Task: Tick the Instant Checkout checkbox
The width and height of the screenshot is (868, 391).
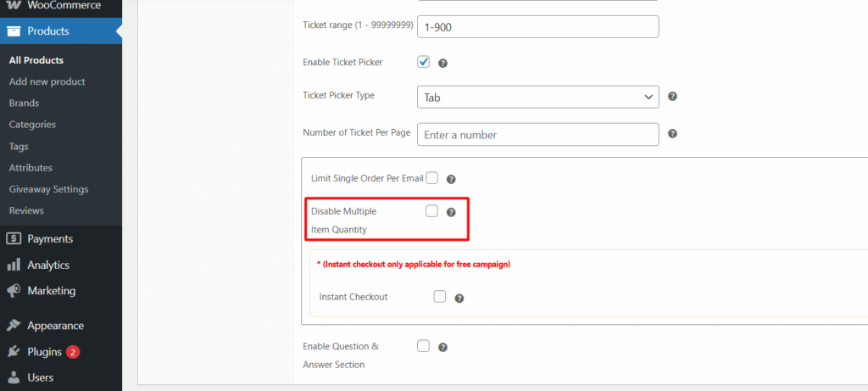Action: (439, 297)
